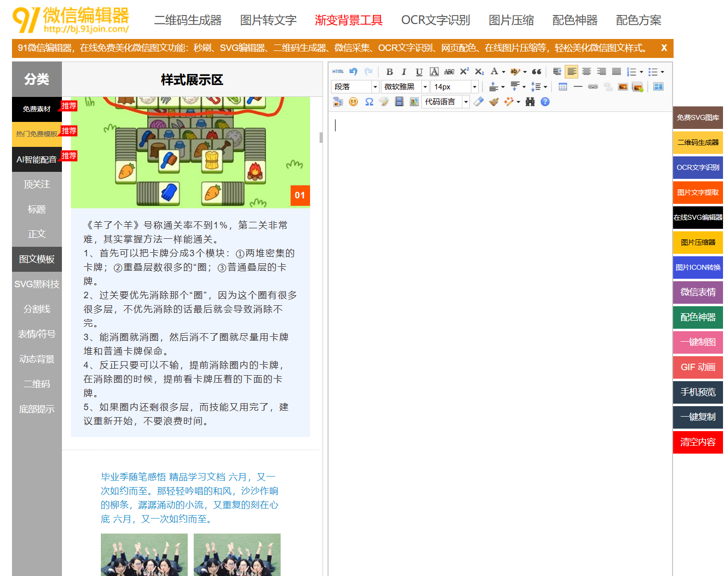Open the multi-image upload dialog
Viewport: 728px width, 576px height.
click(x=638, y=87)
